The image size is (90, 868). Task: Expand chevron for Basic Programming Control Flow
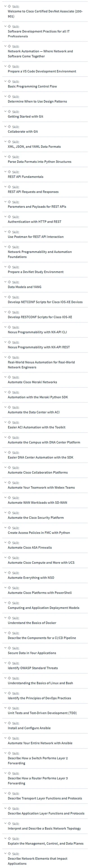(x=5, y=82)
